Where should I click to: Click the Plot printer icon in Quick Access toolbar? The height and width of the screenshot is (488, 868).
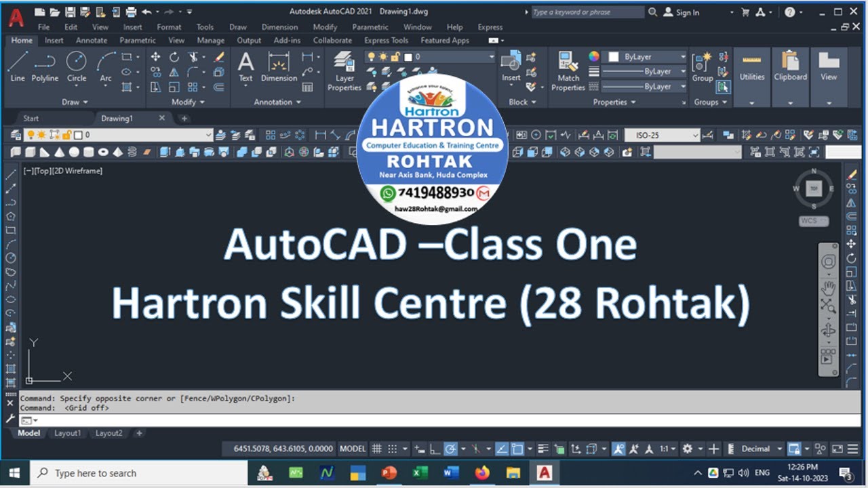click(x=131, y=12)
